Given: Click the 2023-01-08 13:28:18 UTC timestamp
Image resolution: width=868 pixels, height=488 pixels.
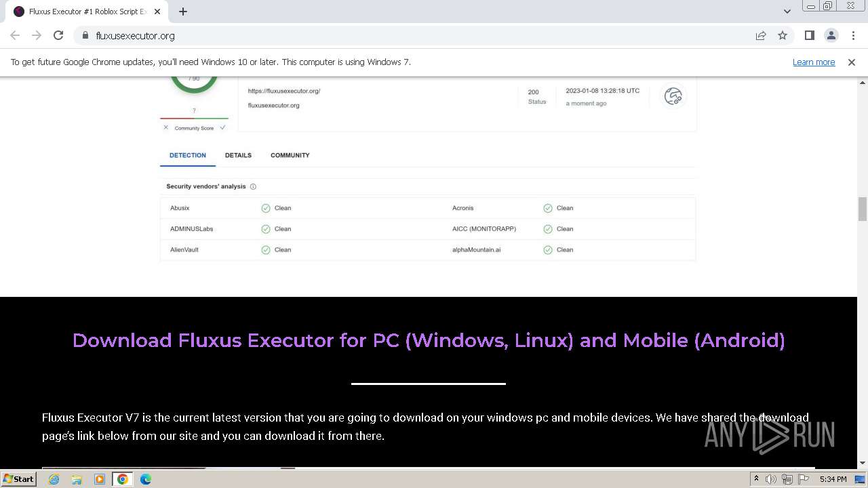Looking at the screenshot, I should coord(603,90).
